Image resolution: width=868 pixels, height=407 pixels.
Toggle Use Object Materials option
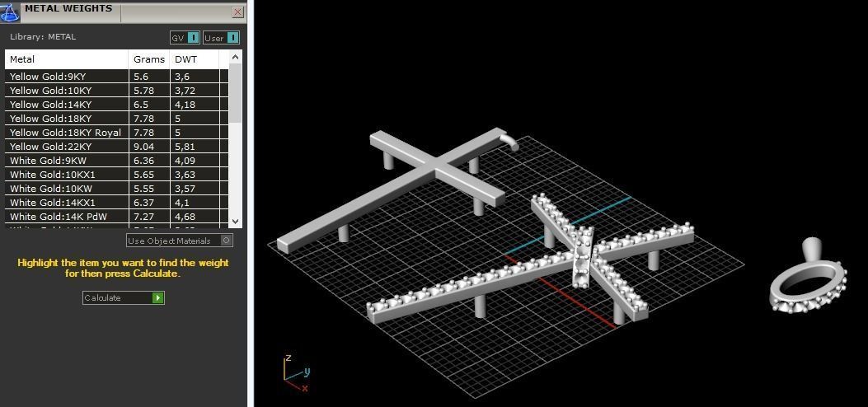[180, 241]
